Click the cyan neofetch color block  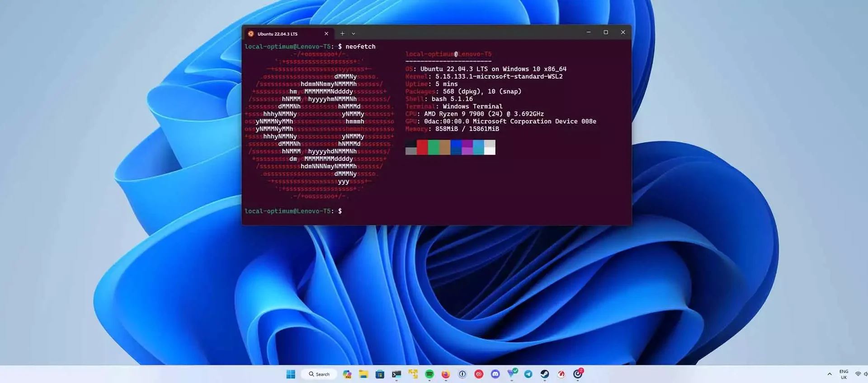point(478,147)
